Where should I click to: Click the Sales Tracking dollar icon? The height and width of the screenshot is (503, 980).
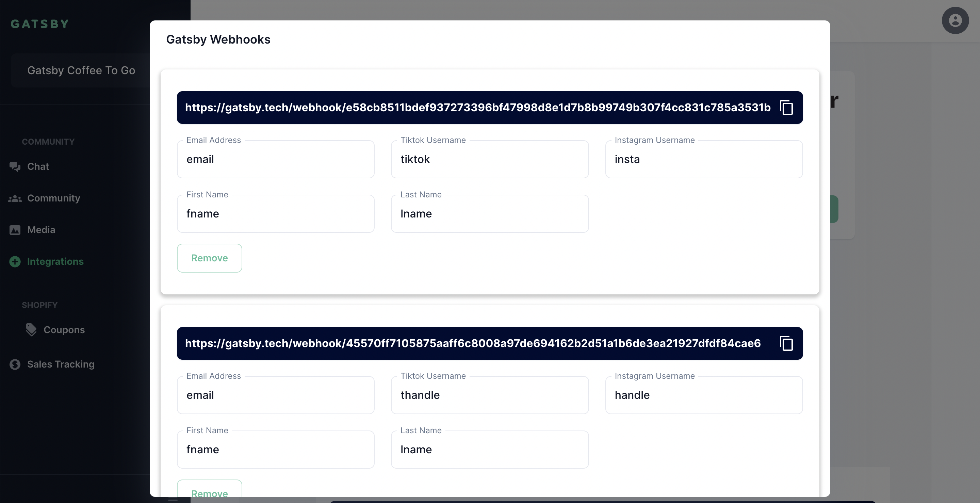coord(15,364)
